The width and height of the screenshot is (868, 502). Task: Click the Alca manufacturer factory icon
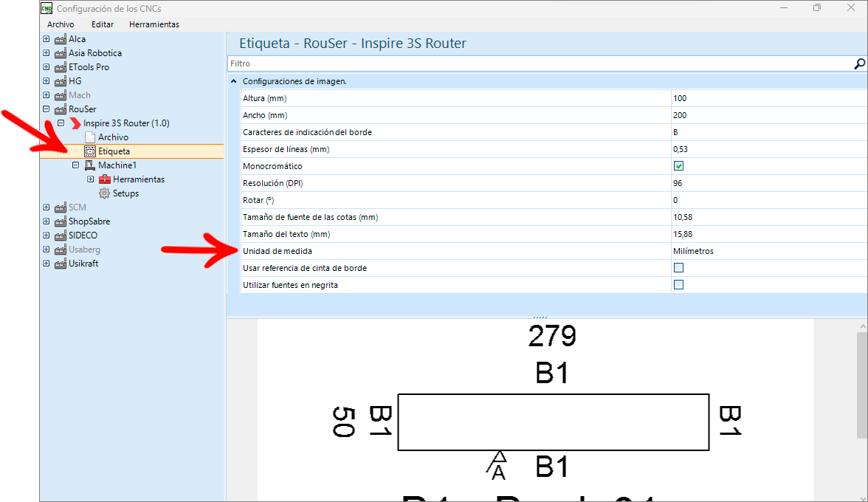(61, 39)
